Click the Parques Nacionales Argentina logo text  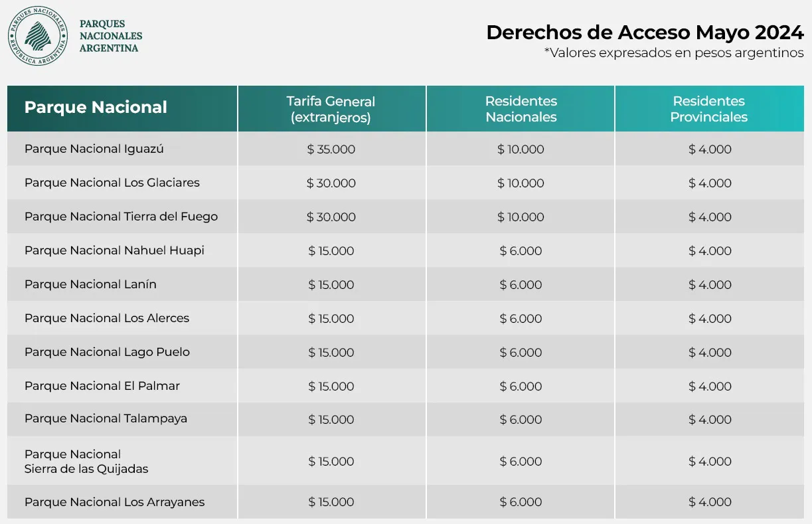point(110,36)
